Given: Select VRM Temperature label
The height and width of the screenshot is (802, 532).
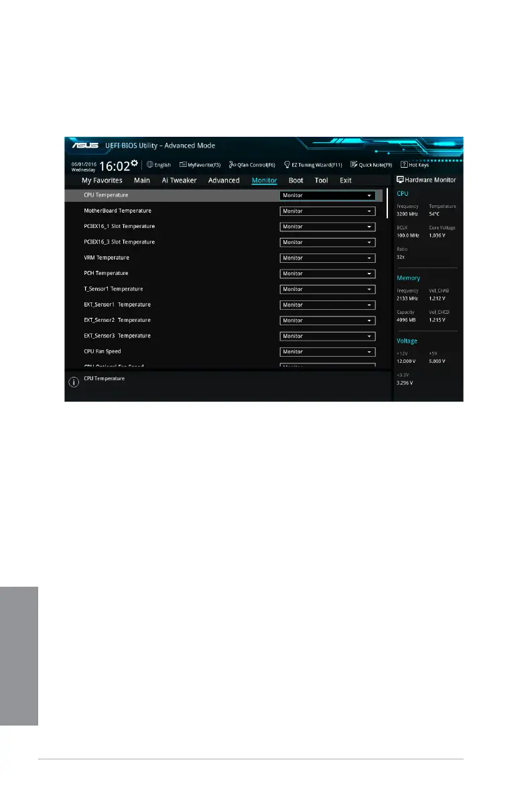Looking at the screenshot, I should pyautogui.click(x=107, y=257).
